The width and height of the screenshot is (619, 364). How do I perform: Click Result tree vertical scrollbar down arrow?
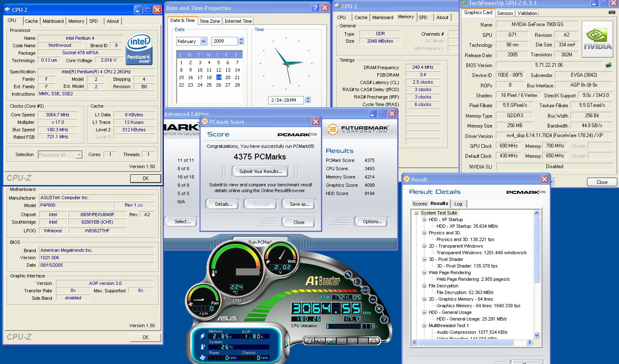[x=536, y=335]
